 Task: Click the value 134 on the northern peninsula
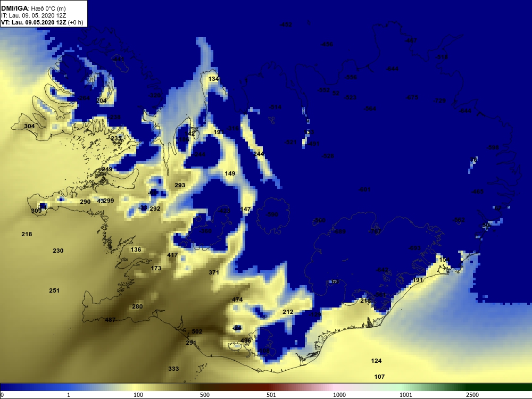click(x=214, y=79)
